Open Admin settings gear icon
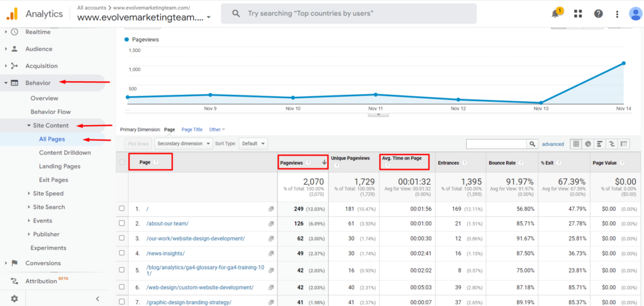The image size is (644, 306). tap(14, 298)
